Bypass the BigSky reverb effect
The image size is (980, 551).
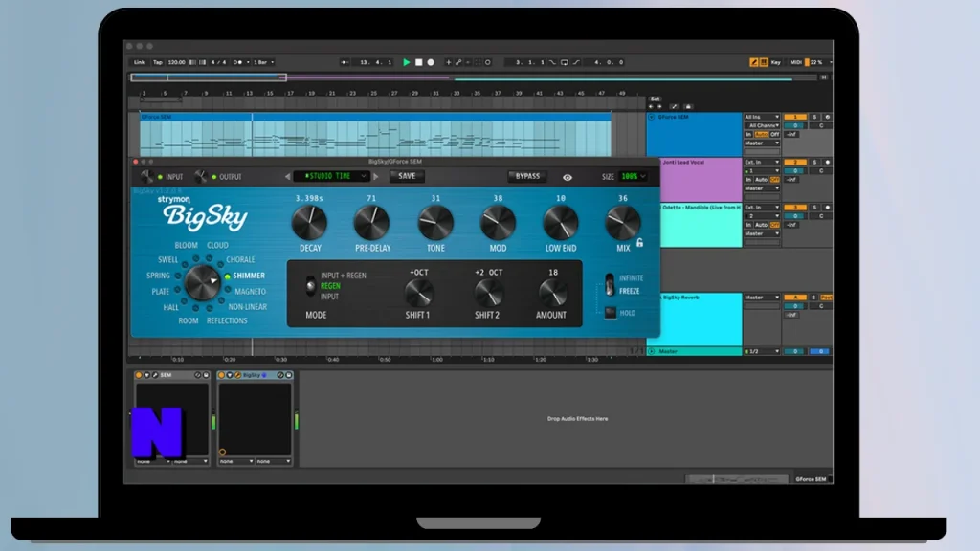point(527,176)
